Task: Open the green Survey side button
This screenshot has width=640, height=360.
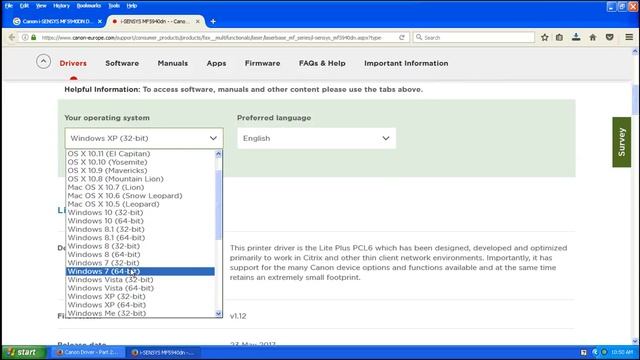Action: (x=622, y=142)
